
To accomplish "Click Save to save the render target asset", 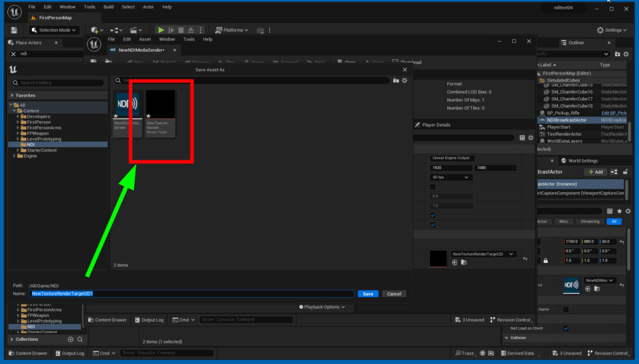I will pyautogui.click(x=368, y=294).
